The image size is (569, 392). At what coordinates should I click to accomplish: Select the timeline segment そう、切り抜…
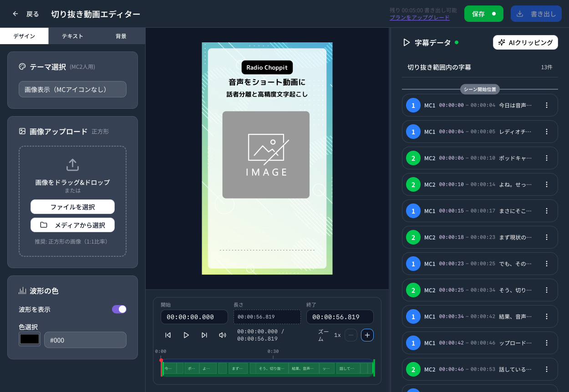(272, 368)
